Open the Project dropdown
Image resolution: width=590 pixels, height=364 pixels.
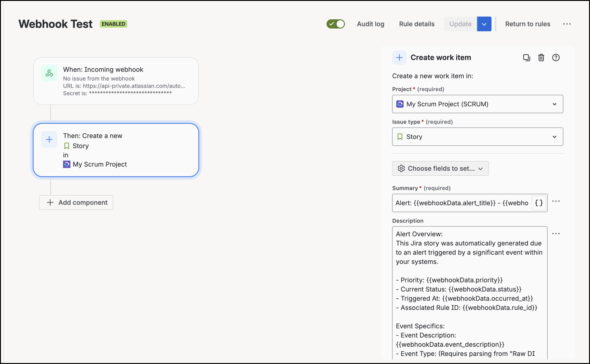pyautogui.click(x=555, y=104)
